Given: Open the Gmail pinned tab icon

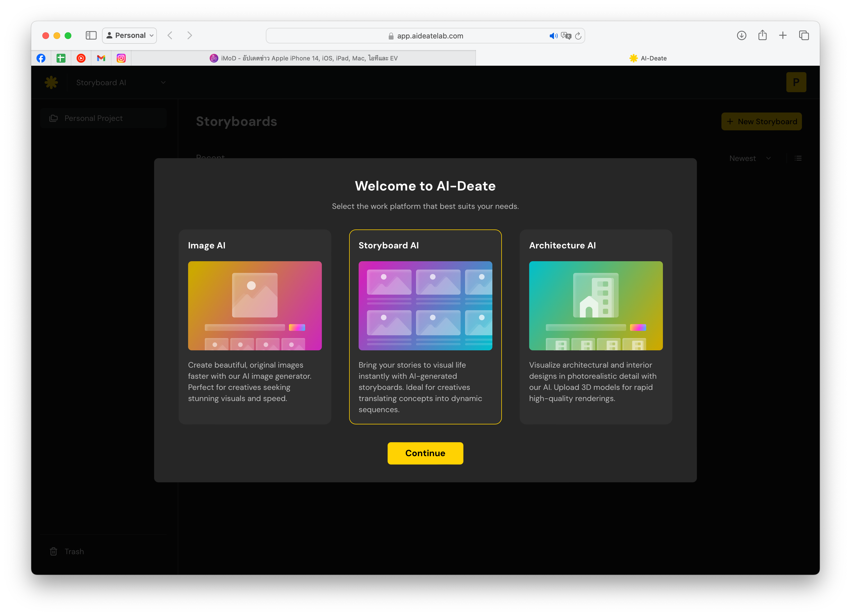Looking at the screenshot, I should click(x=101, y=58).
